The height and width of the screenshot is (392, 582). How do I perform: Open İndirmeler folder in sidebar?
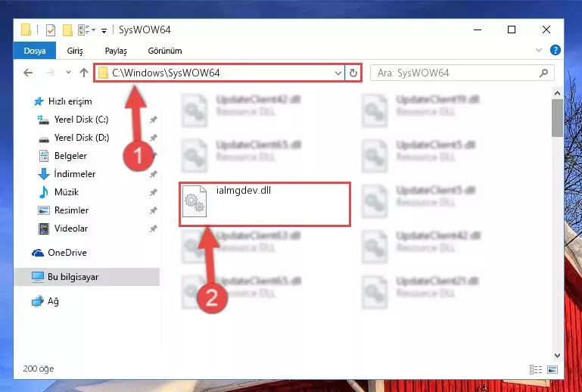(x=75, y=174)
